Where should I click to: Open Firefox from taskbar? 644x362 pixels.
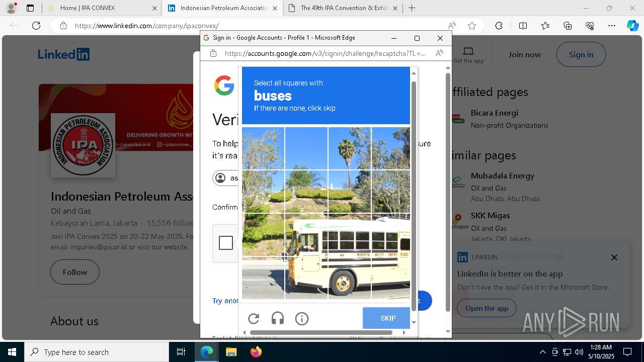(x=256, y=352)
